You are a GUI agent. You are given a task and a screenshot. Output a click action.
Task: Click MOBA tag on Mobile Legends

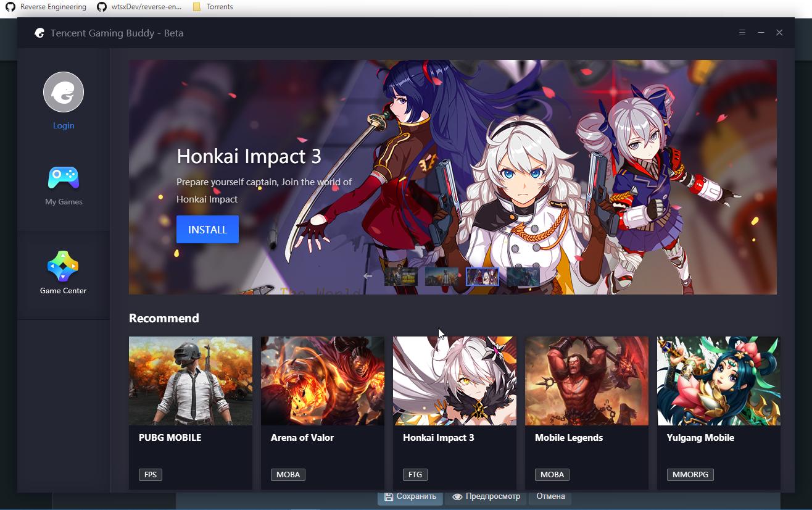click(552, 475)
